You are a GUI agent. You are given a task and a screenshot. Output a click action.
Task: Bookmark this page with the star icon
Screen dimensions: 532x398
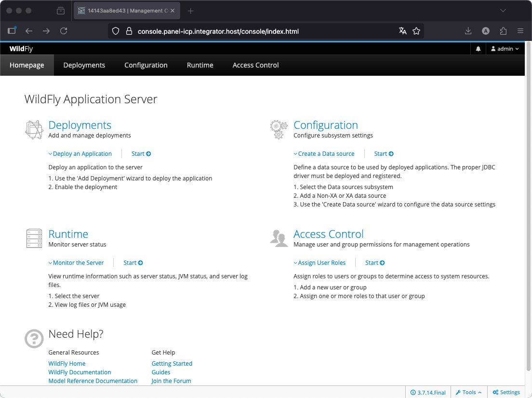(x=416, y=31)
